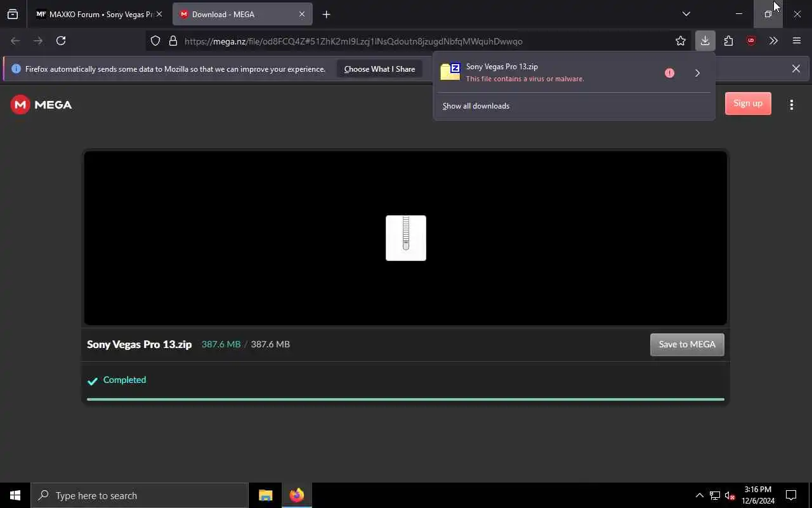Click the muted volume tray icon
Viewport: 812px width, 508px height.
[730, 495]
